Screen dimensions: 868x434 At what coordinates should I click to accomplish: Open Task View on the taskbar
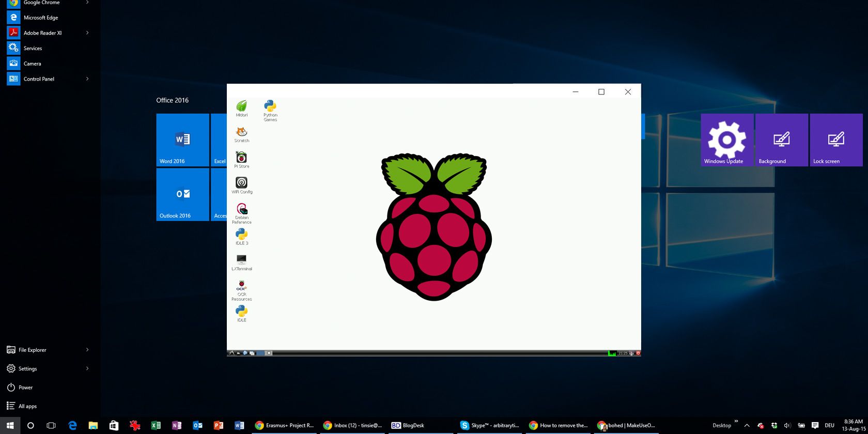click(51, 426)
